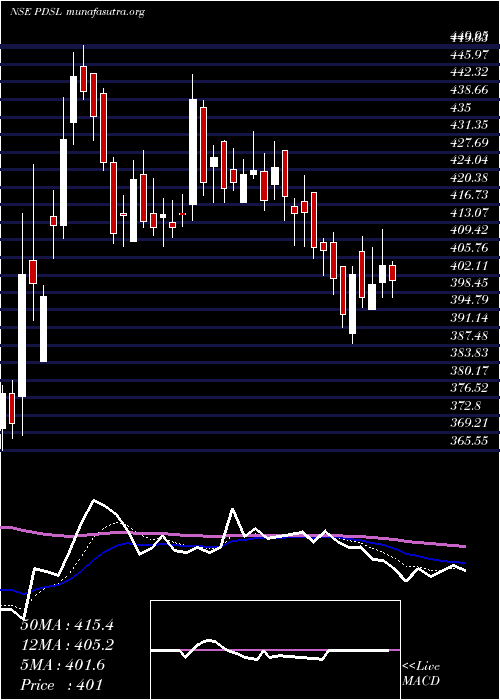The height and width of the screenshot is (700, 500).
Task: Click the 402.11 axis label
Action: [x=471, y=265]
